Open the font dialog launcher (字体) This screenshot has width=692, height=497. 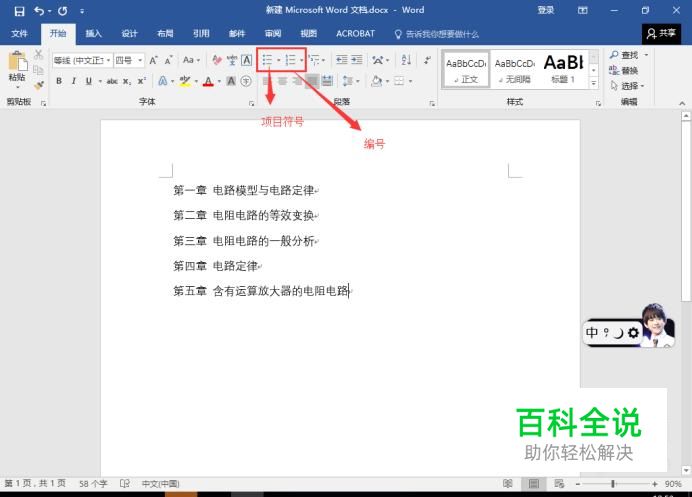[251, 104]
